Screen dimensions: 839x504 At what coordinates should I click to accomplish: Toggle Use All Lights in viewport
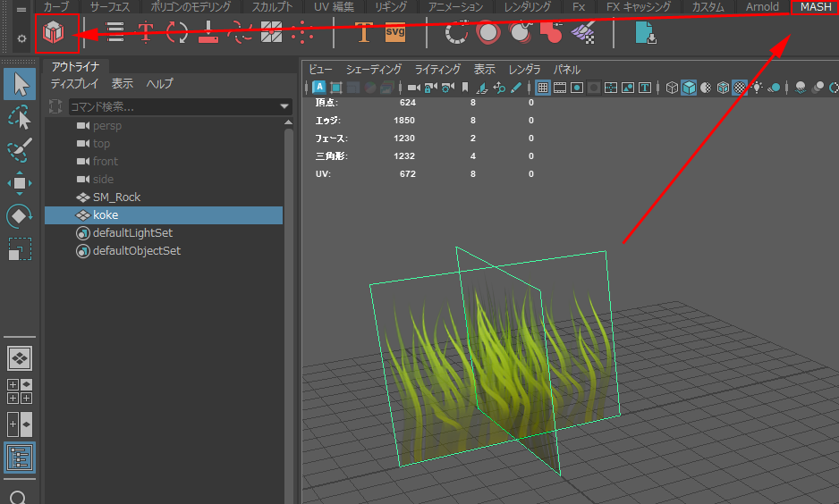pos(757,87)
